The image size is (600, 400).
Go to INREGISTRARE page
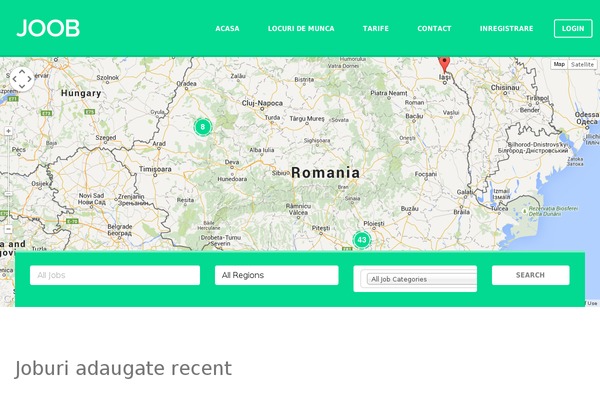coord(507,28)
